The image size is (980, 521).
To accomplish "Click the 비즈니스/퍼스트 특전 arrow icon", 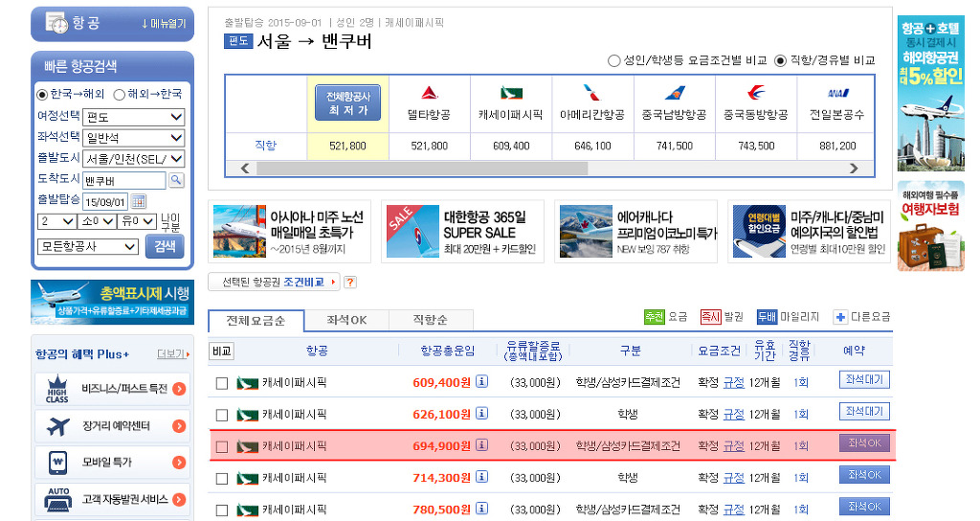I will coord(179,389).
